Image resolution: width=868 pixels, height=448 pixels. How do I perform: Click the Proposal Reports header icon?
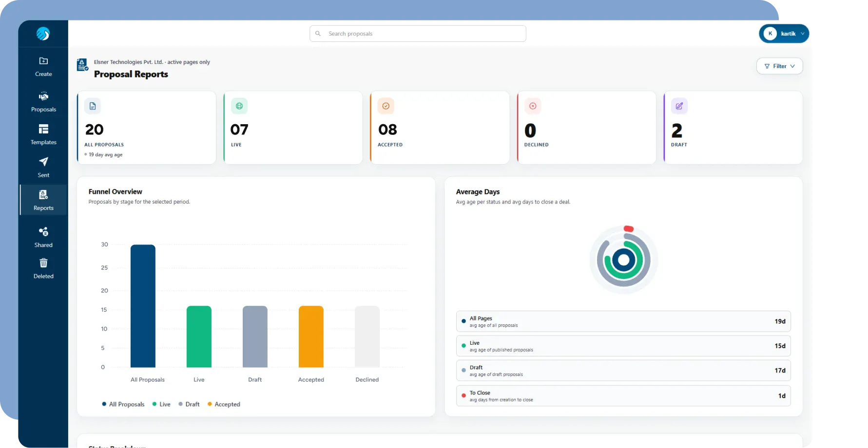coord(82,65)
